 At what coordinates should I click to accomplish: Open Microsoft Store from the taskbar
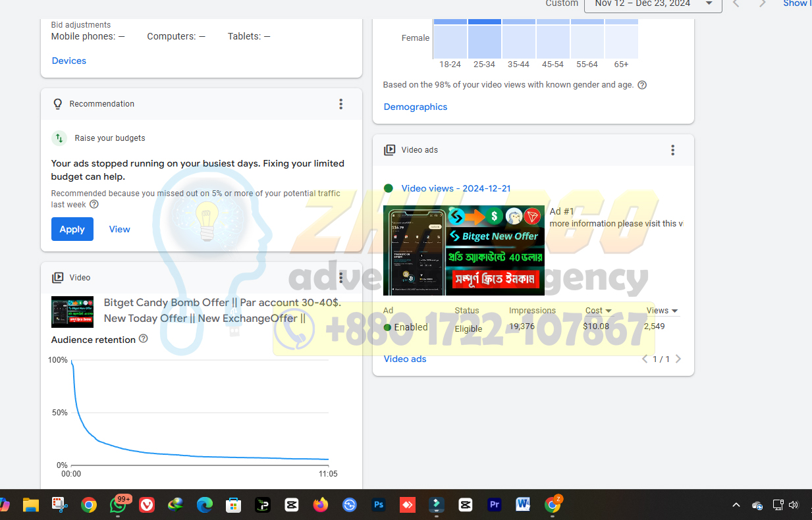point(233,505)
